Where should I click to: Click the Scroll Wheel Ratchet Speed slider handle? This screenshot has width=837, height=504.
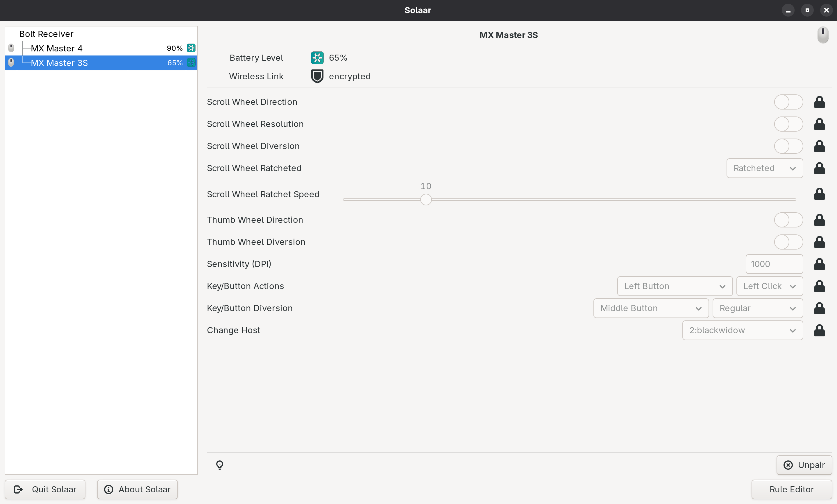(426, 199)
